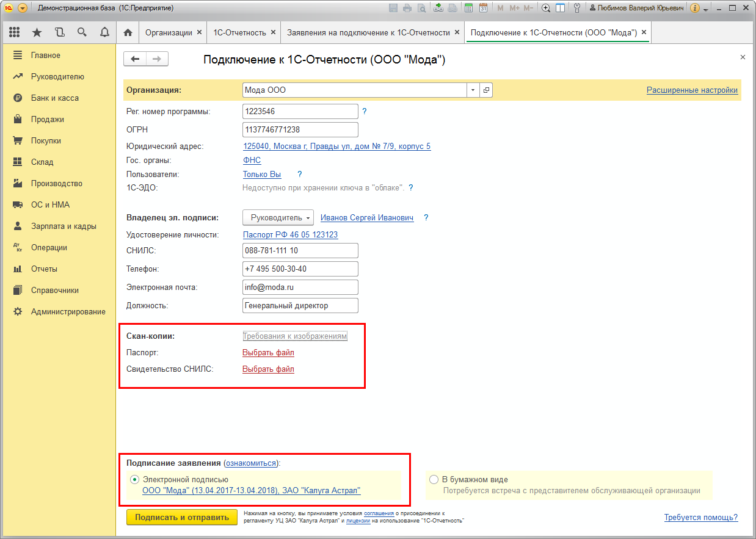The height and width of the screenshot is (539, 756).
Task: Open the calendar icon in title bar
Action: coord(483,8)
